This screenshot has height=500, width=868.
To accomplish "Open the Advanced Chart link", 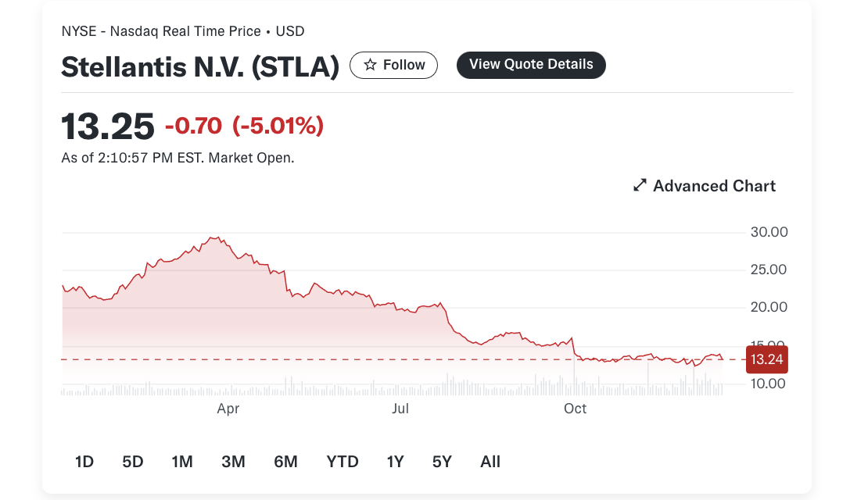I will pyautogui.click(x=704, y=185).
